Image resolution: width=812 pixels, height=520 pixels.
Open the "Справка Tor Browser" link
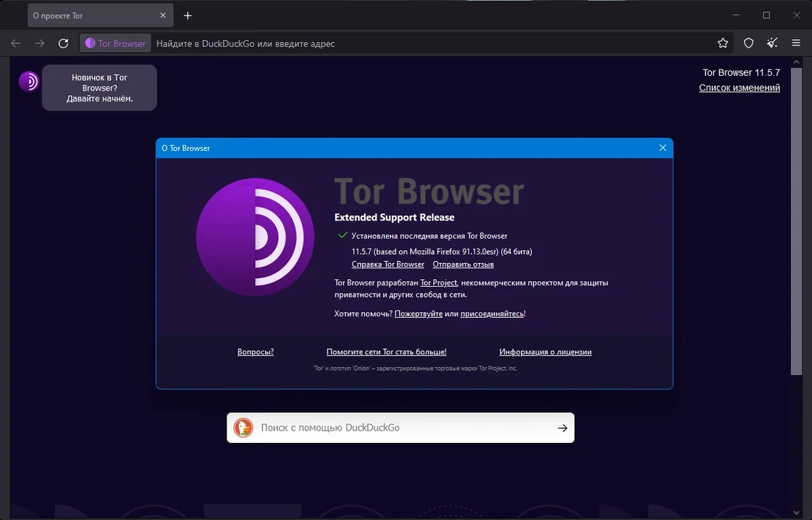click(x=388, y=264)
